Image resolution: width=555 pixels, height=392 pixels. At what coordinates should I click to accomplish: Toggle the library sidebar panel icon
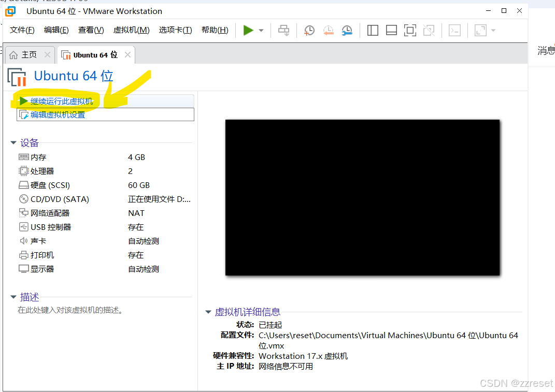pos(373,31)
